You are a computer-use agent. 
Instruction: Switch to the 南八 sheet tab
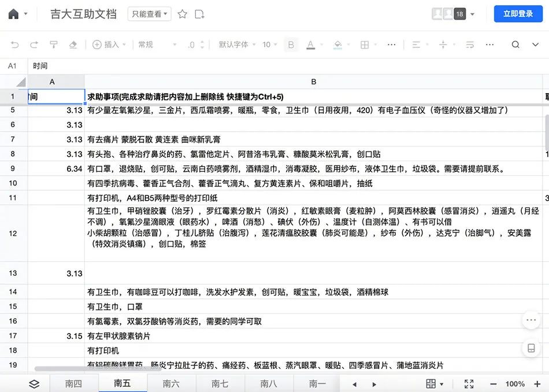tap(269, 383)
